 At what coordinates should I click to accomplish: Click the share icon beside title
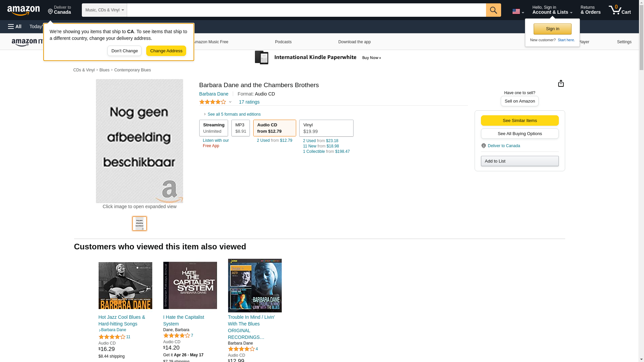click(x=561, y=83)
